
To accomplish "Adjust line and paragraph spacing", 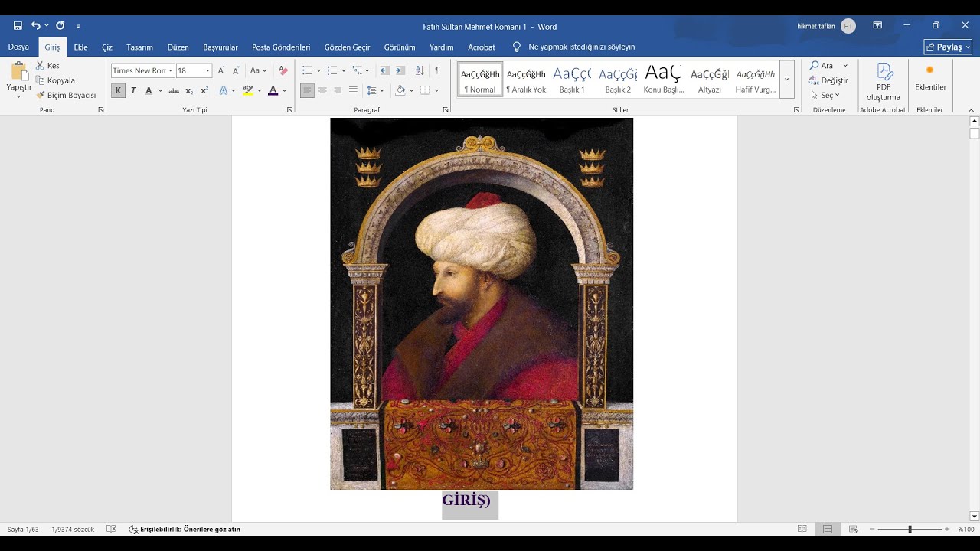I will coord(371,90).
